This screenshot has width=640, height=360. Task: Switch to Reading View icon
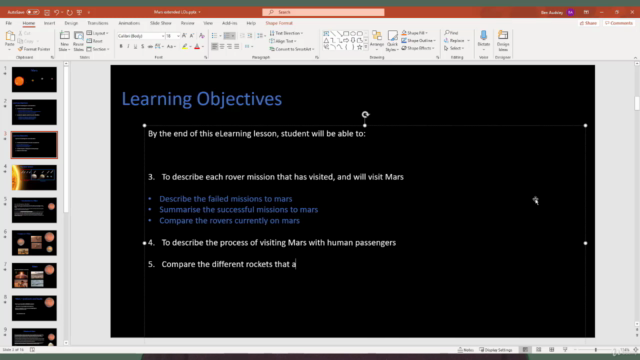point(552,350)
